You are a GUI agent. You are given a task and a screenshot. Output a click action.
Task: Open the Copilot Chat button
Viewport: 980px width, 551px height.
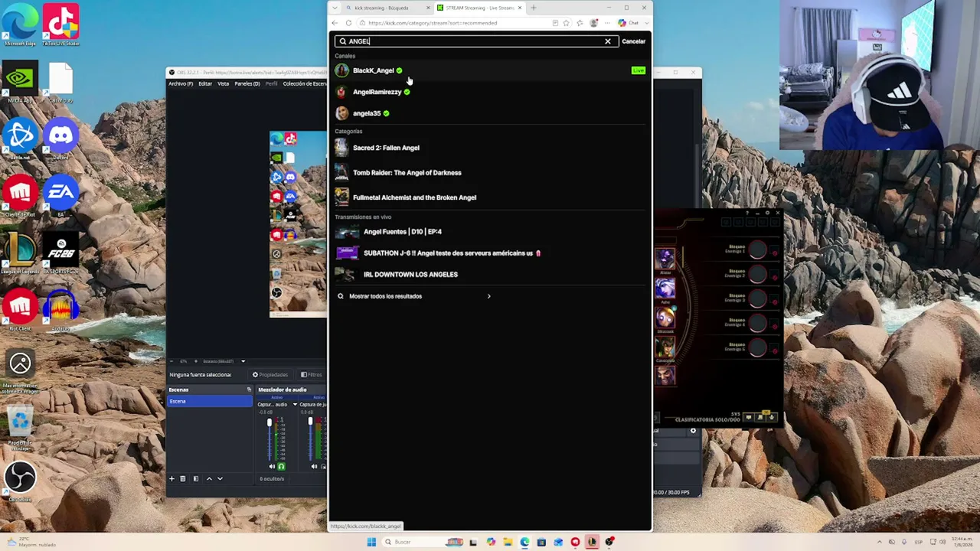(x=629, y=23)
